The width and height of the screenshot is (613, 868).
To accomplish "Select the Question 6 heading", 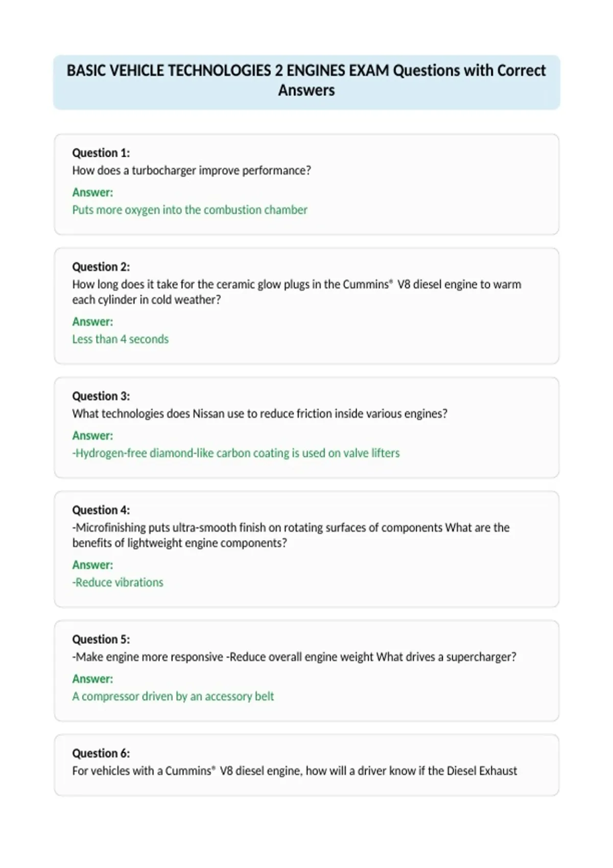I will (101, 753).
